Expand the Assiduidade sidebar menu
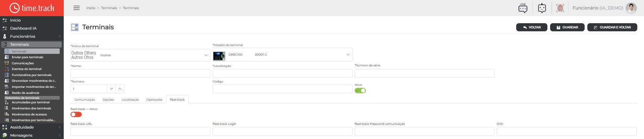This screenshot has width=644, height=139. coord(60,127)
